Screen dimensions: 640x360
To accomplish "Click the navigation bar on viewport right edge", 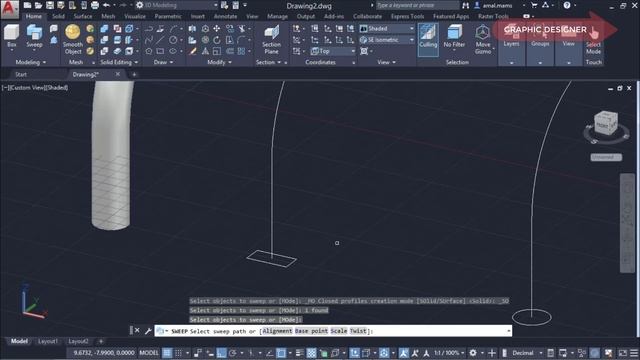I will [627, 223].
